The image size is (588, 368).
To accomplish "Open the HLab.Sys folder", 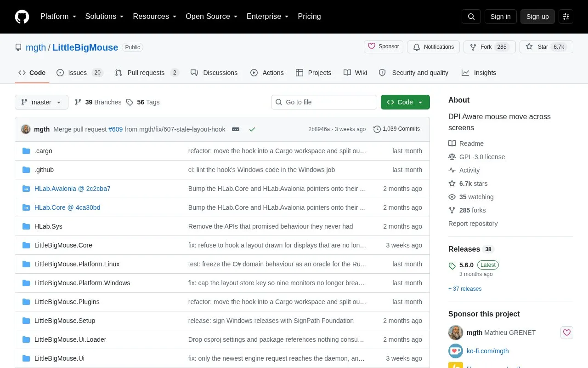I will pos(48,226).
